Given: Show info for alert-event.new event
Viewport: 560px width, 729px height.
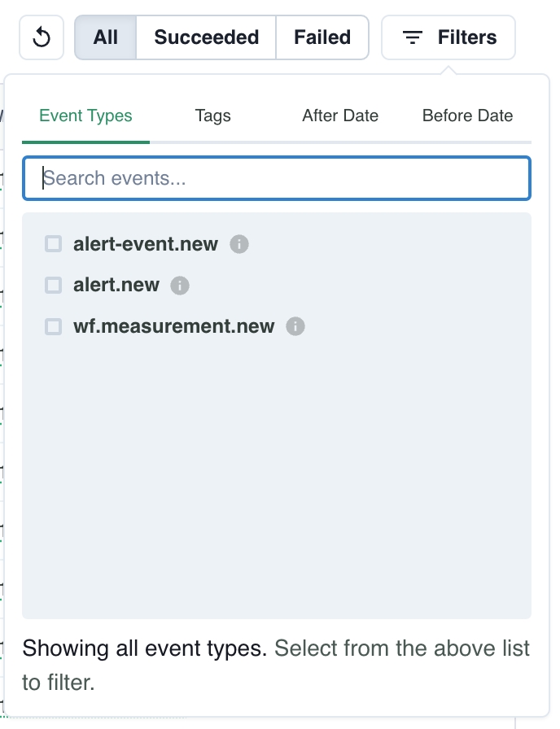Looking at the screenshot, I should tap(238, 244).
